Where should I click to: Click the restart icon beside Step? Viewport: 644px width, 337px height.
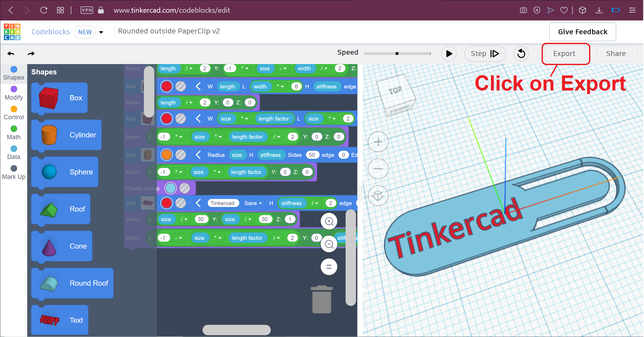[x=521, y=53]
